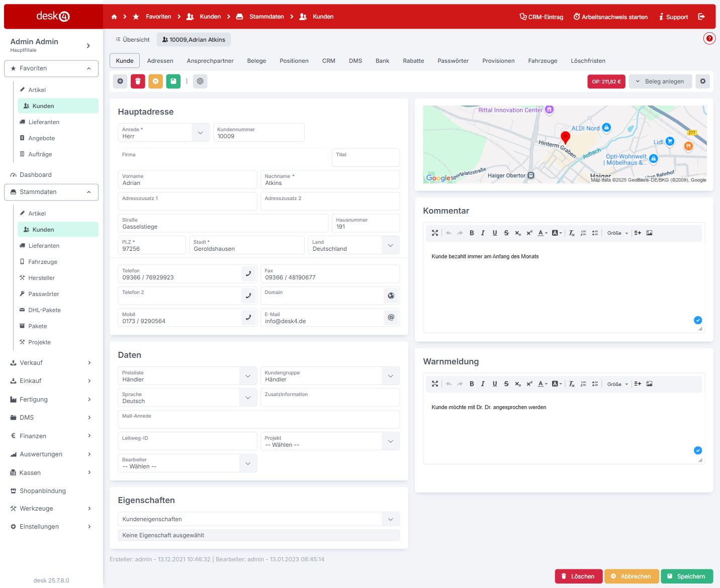Switch to the Ansprechpartner tab
The height and width of the screenshot is (588, 720).
tap(210, 61)
